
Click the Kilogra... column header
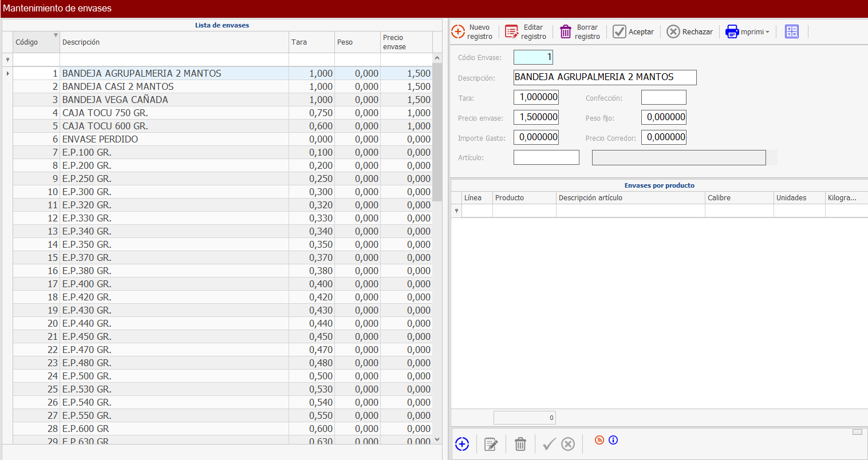pos(847,197)
